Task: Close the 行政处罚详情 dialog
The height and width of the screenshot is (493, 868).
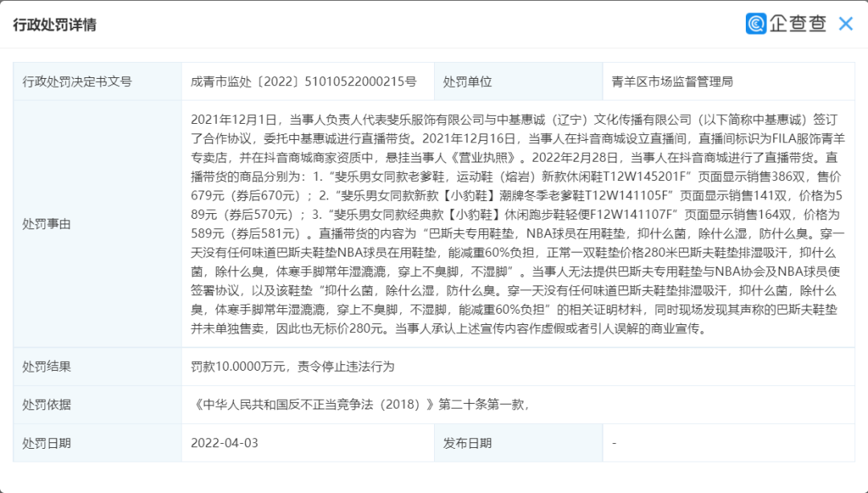Action: (845, 24)
